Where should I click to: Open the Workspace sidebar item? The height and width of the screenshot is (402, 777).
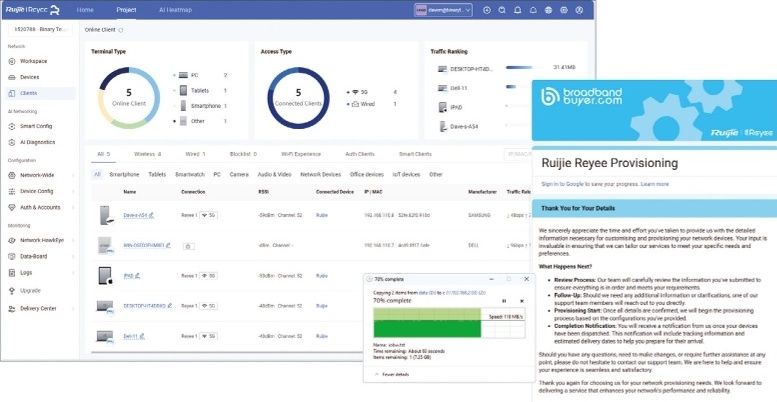34,61
